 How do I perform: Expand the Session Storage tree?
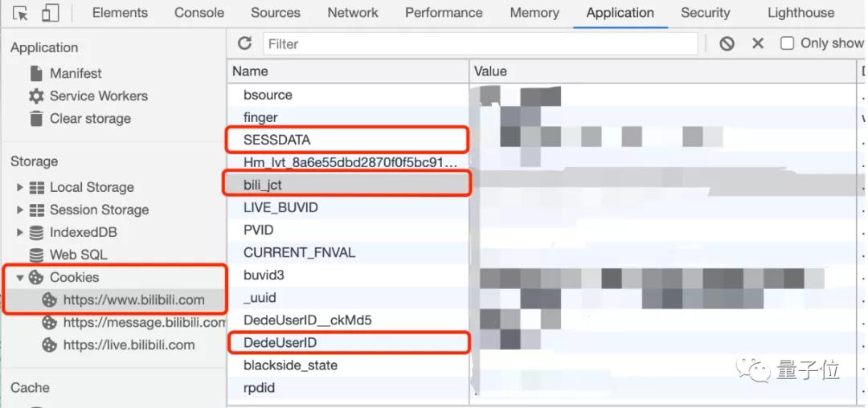coord(20,210)
